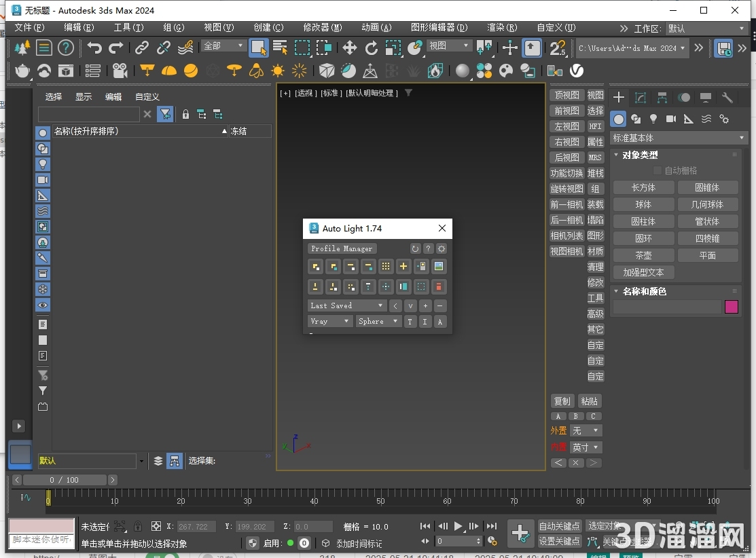The image size is (756, 558).
Task: Open the magenta object color swatch
Action: (x=732, y=307)
